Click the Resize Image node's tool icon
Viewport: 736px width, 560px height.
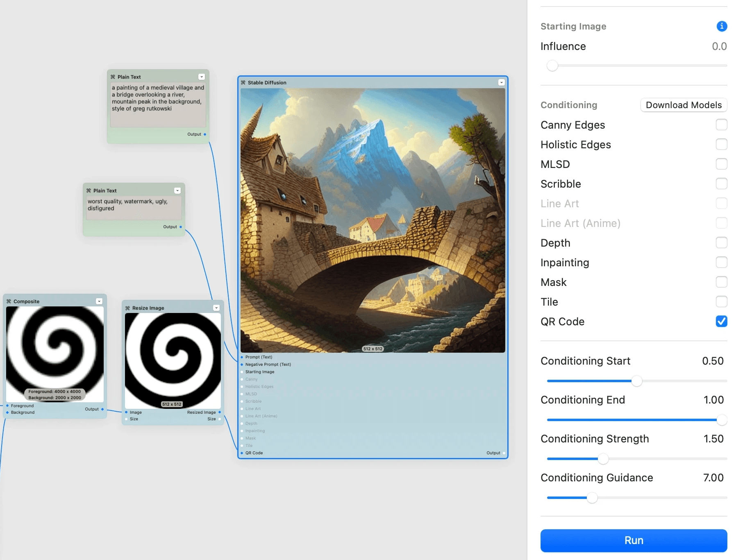[127, 308]
